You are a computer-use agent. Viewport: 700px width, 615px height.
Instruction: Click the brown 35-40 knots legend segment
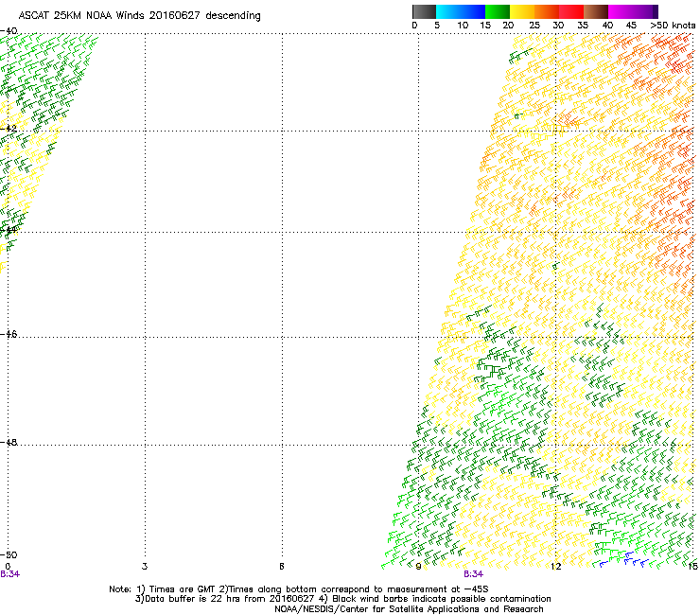(x=596, y=11)
